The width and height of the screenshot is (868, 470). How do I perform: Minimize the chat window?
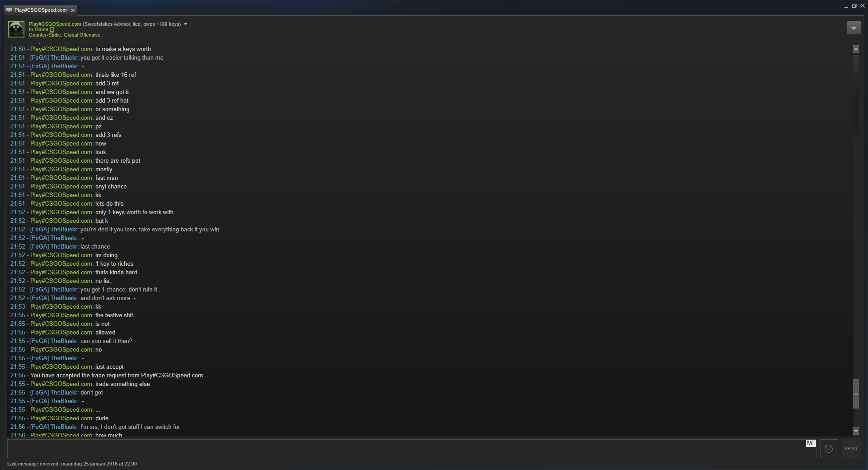pyautogui.click(x=846, y=6)
